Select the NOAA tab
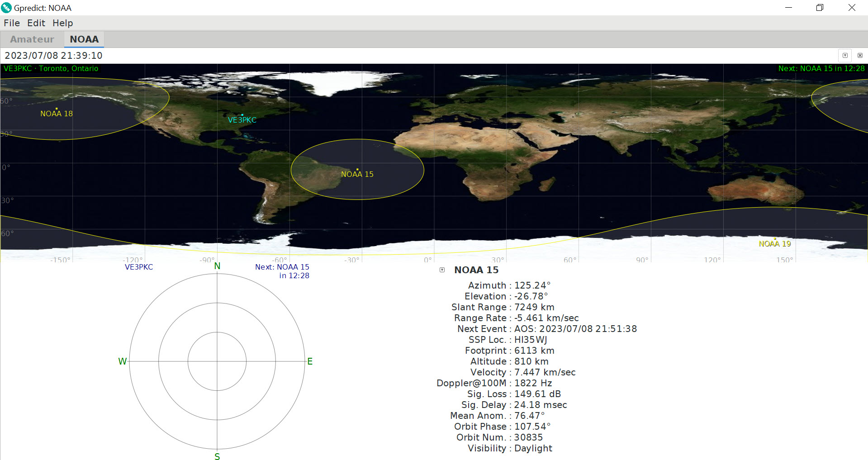The image size is (868, 460). [84, 39]
